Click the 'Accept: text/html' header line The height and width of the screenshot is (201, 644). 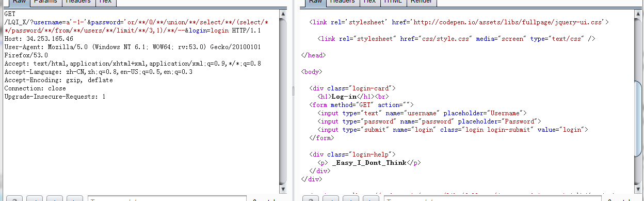[x=132, y=64]
